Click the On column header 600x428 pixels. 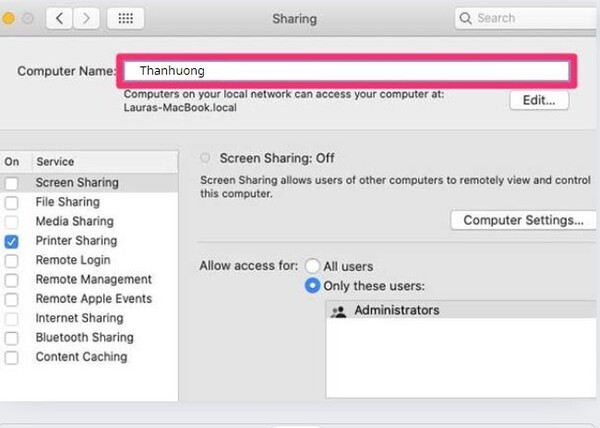[15, 161]
